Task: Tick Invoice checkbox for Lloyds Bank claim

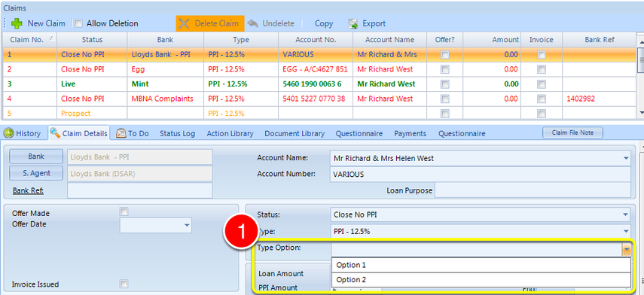Action: pyautogui.click(x=542, y=55)
